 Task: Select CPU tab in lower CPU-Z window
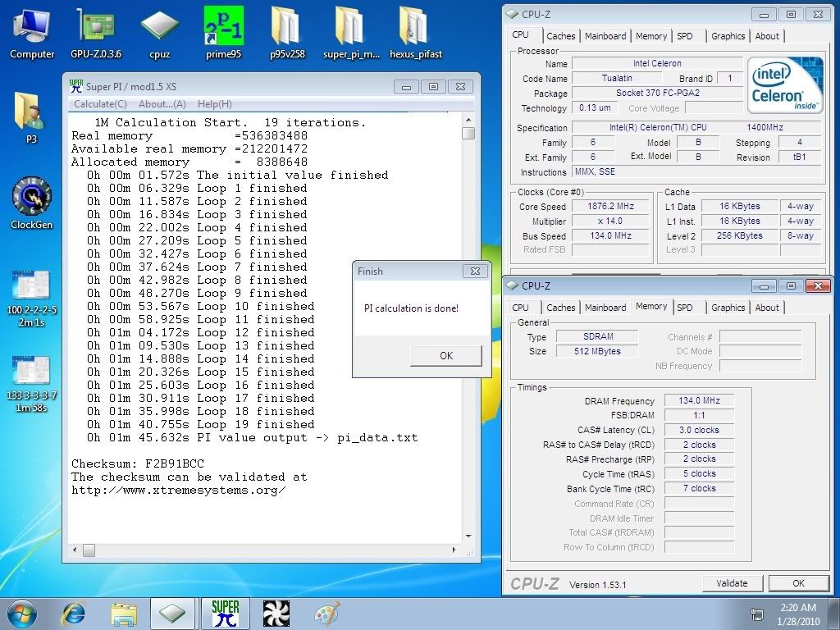(x=520, y=308)
